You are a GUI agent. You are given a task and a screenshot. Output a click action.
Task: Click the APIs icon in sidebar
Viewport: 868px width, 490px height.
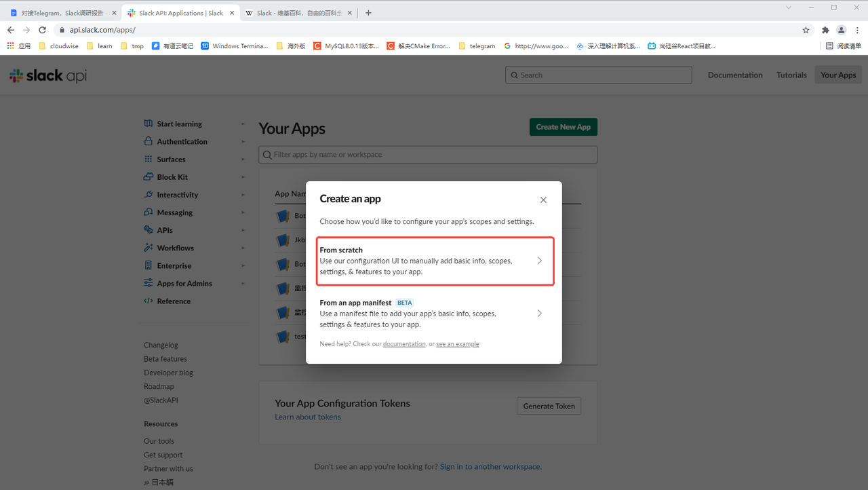point(149,229)
